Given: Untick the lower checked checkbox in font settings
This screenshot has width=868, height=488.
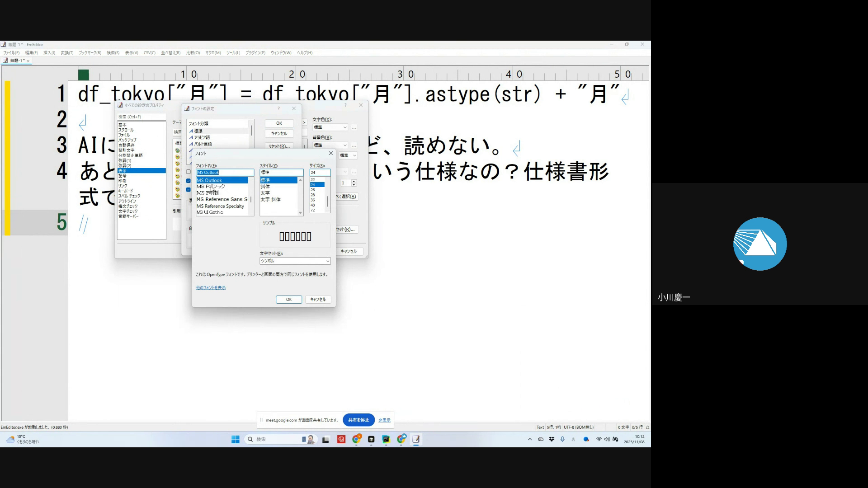Looking at the screenshot, I should (x=189, y=190).
